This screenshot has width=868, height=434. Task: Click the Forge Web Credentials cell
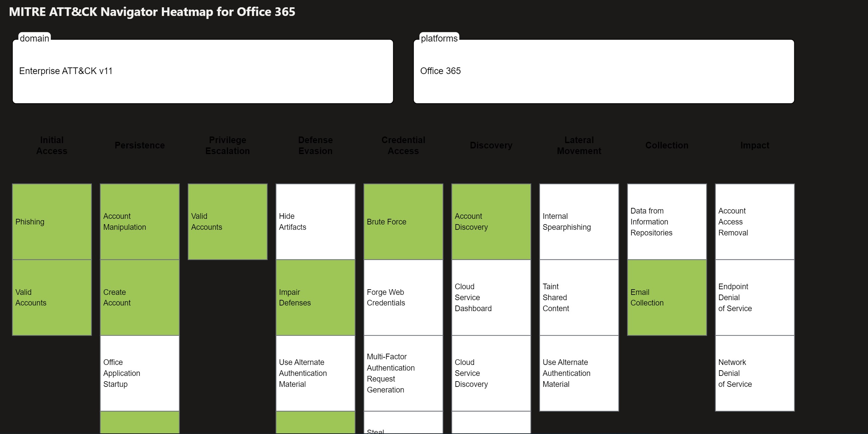click(403, 298)
